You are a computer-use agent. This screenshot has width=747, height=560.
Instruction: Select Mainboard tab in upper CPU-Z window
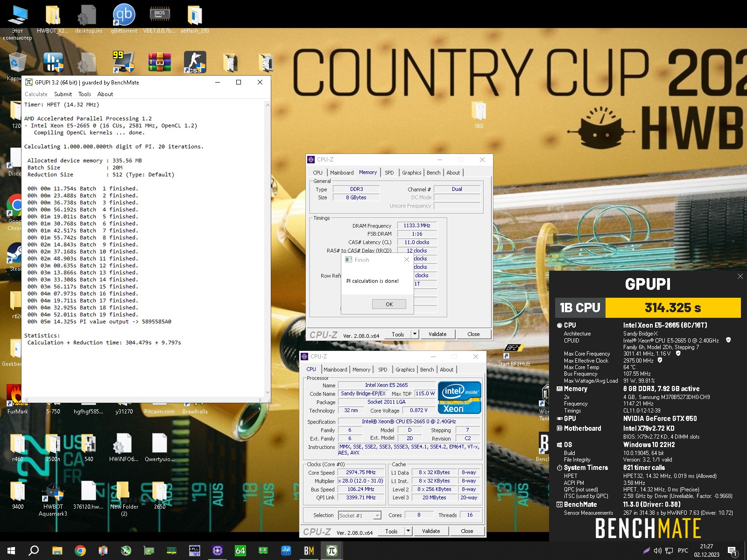342,173
